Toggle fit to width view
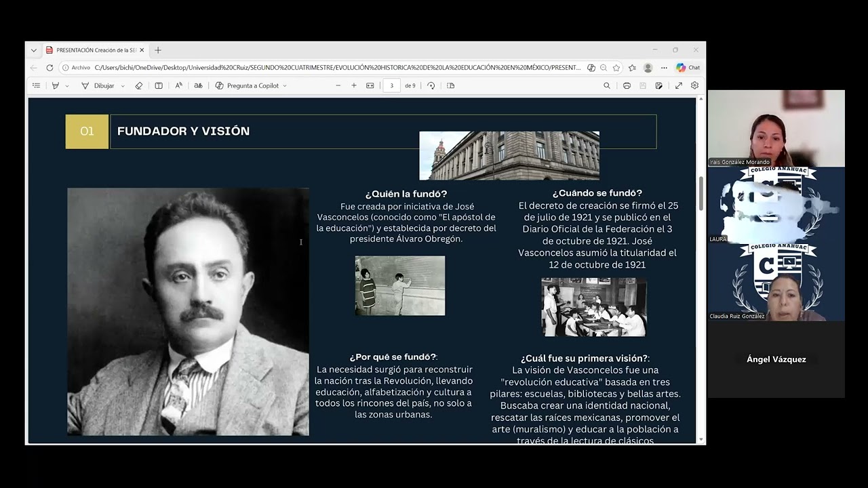This screenshot has height=488, width=868. click(x=370, y=85)
